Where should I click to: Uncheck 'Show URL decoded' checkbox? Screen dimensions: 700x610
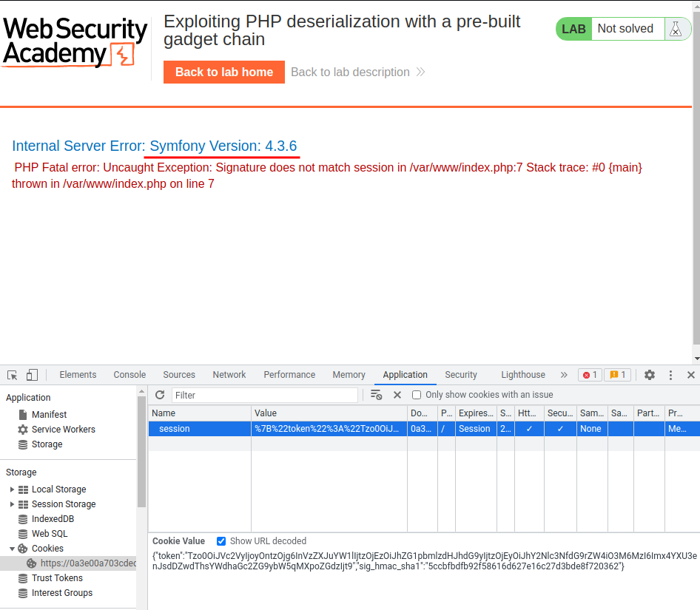pyautogui.click(x=221, y=541)
